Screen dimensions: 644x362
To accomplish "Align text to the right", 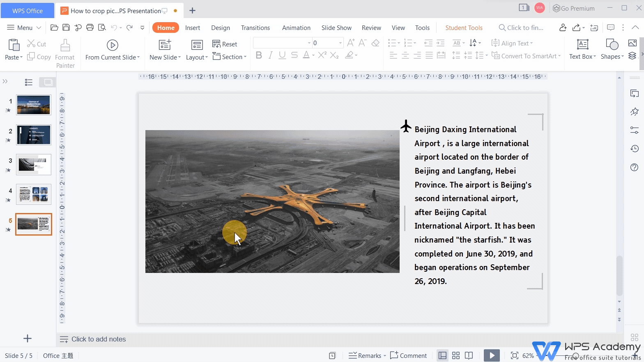I will (x=417, y=55).
